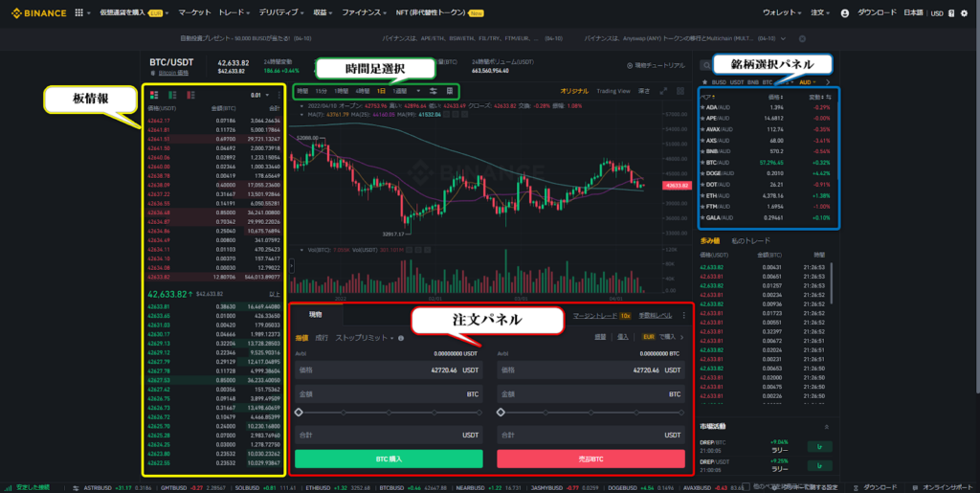Screen dimensions: 980x493
Task: Select USDT market tab
Action: pos(737,82)
